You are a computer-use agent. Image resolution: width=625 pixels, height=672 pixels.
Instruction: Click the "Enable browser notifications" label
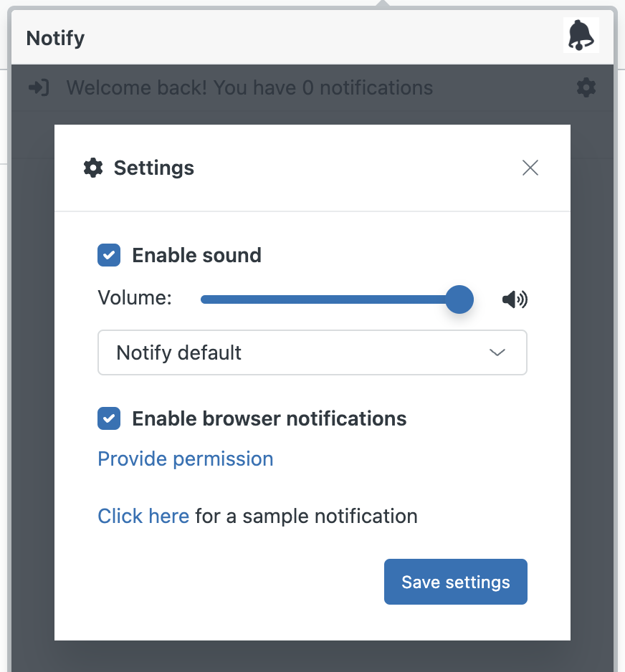(269, 418)
